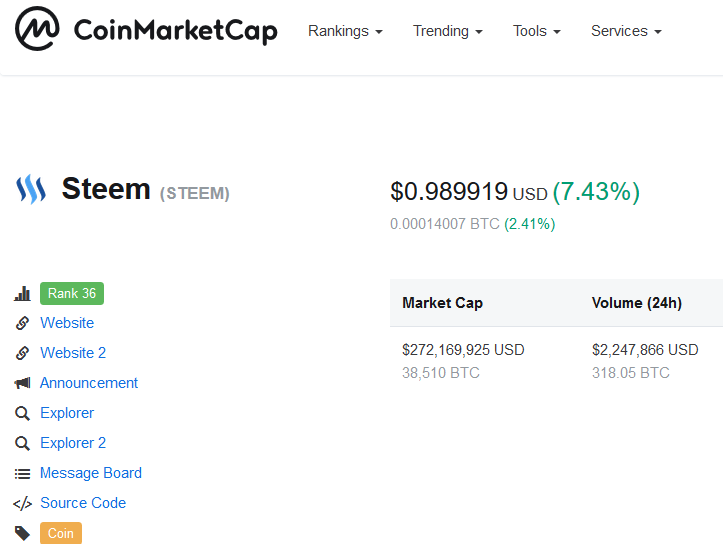This screenshot has height=544, width=723.
Task: Go to the Message Board link
Action: [x=91, y=473]
